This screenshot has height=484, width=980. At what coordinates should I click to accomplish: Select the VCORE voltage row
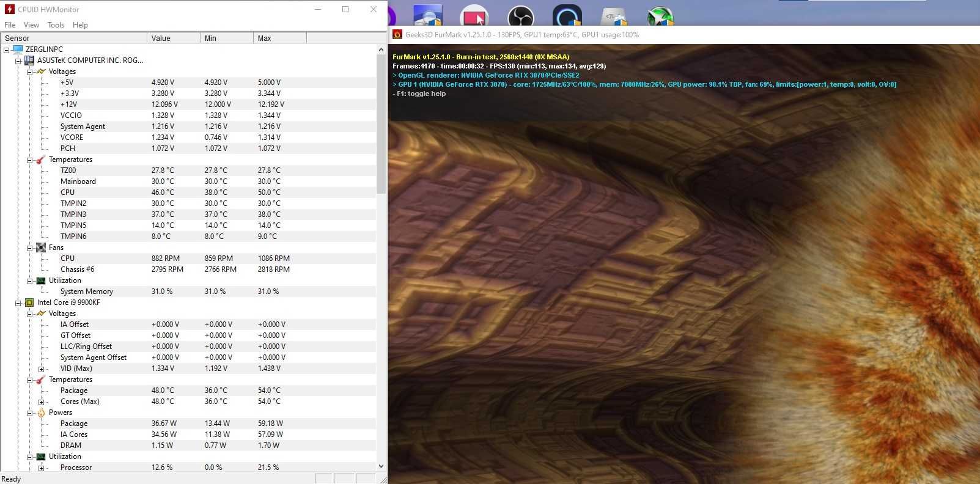[x=188, y=137]
